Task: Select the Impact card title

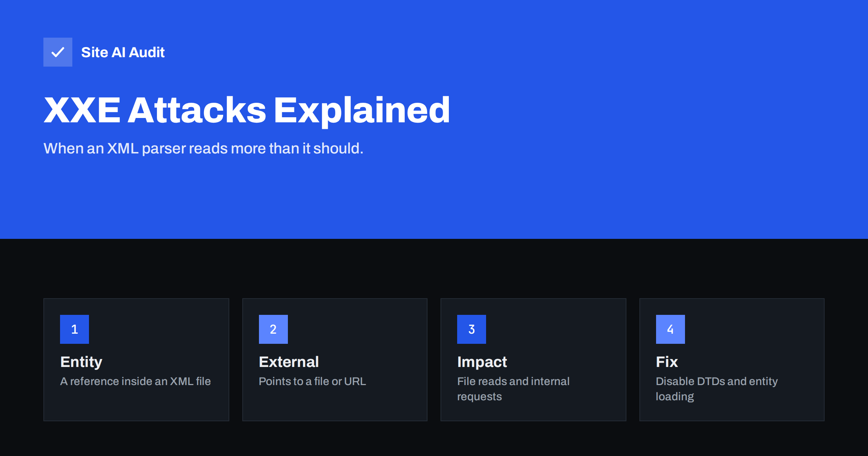Action: click(482, 362)
